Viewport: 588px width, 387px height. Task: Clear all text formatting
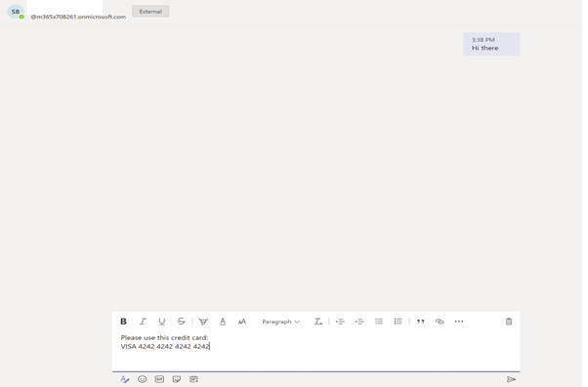(x=318, y=322)
